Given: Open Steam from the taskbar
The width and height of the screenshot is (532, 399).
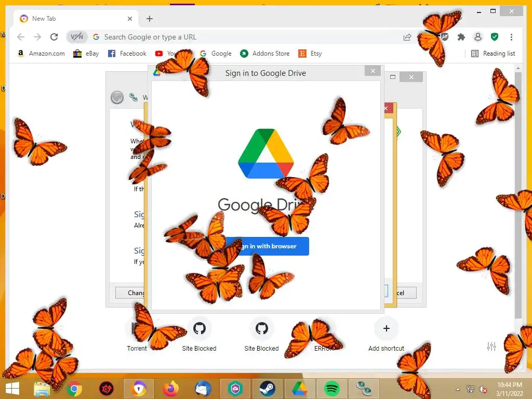Looking at the screenshot, I should (x=267, y=389).
